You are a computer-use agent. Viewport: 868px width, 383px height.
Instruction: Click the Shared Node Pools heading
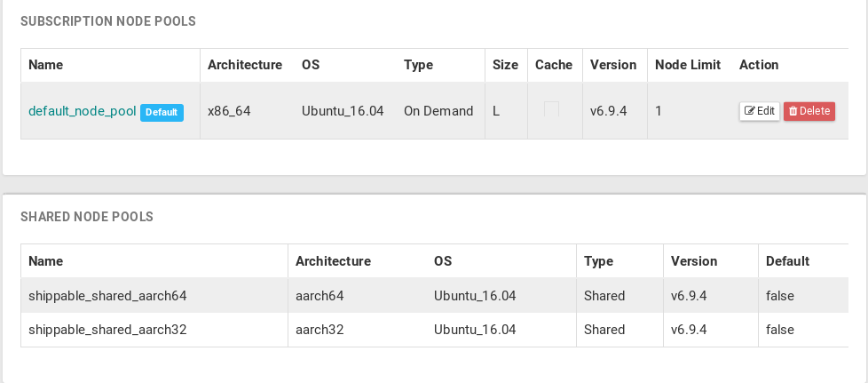(87, 217)
